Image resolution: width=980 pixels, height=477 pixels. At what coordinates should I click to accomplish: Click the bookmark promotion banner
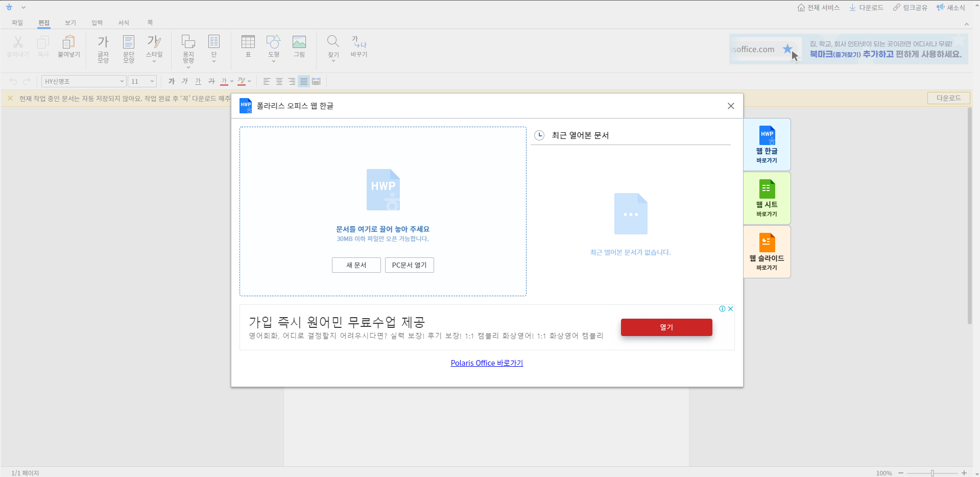point(849,49)
